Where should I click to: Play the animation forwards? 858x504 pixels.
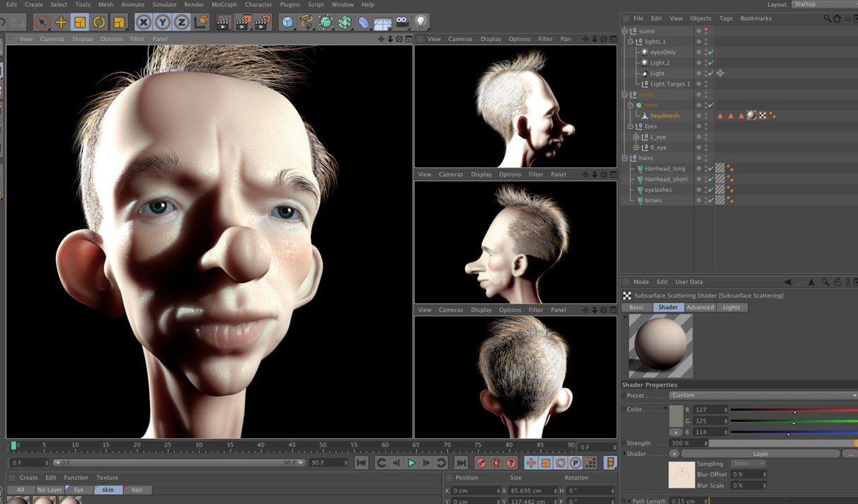click(411, 463)
